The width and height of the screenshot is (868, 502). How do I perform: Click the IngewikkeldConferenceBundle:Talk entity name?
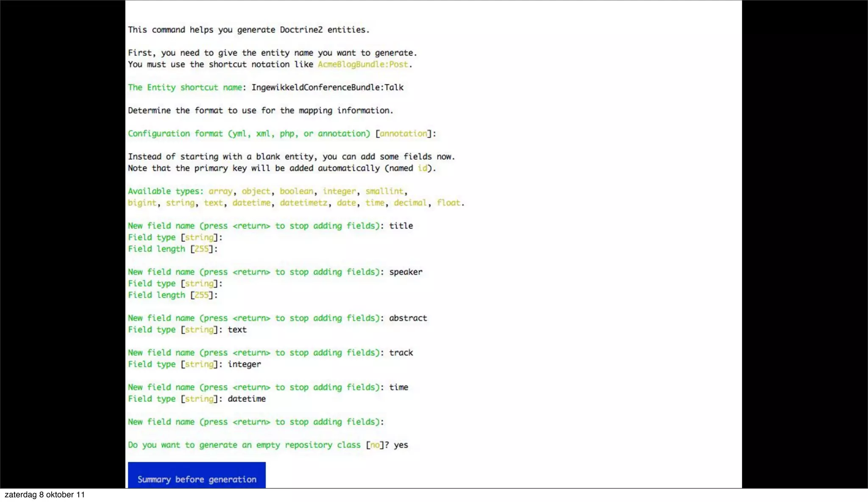tap(327, 87)
